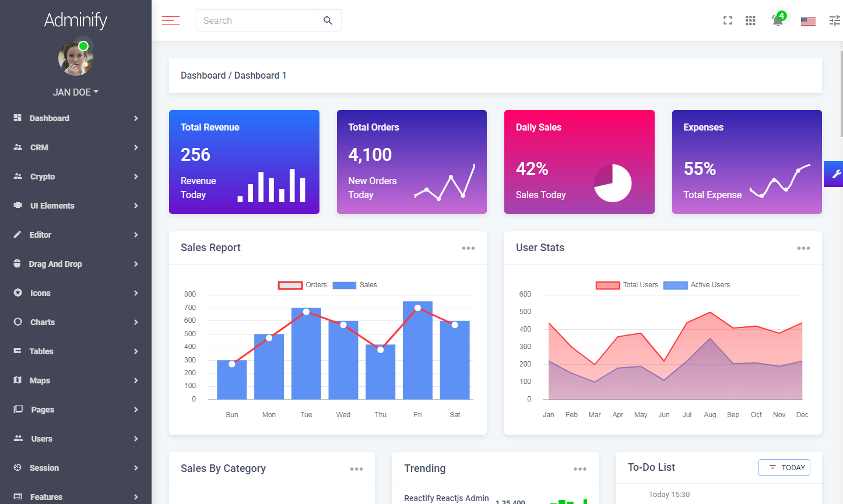Toggle the Sales legend in Sales Report
Image resolution: width=843 pixels, height=504 pixels.
355,285
